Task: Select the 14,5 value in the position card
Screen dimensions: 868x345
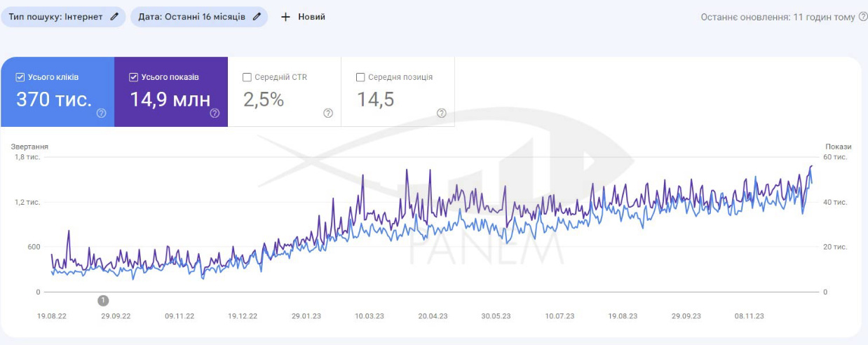Action: pos(376,100)
